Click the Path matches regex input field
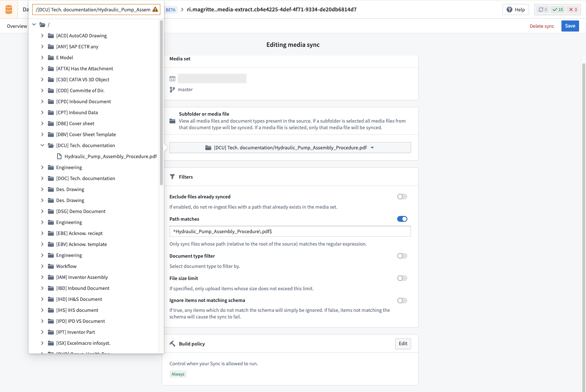The height and width of the screenshot is (392, 586). (x=290, y=231)
